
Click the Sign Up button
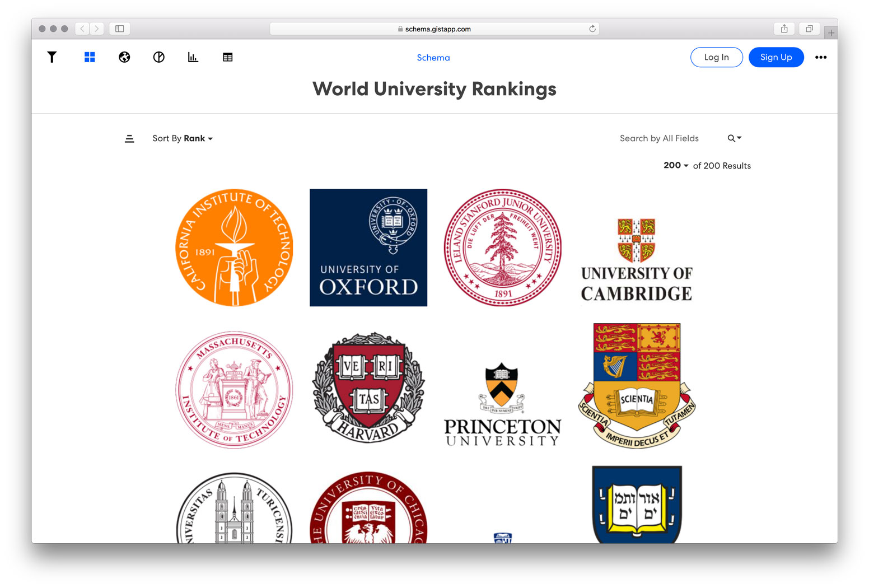point(776,57)
